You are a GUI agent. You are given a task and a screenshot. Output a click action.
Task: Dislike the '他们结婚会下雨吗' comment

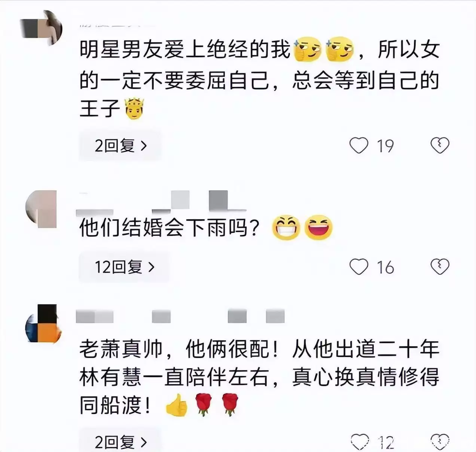click(x=440, y=267)
